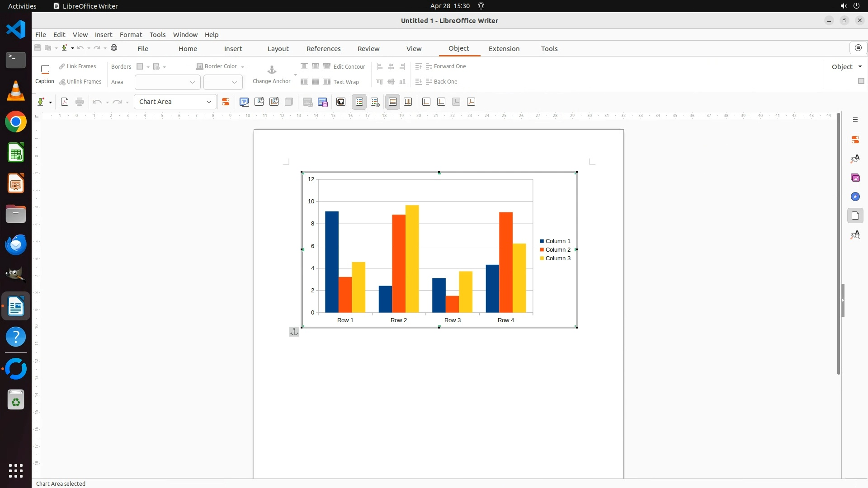The height and width of the screenshot is (488, 868).
Task: Click the empty Area fill input field
Action: 162,82
